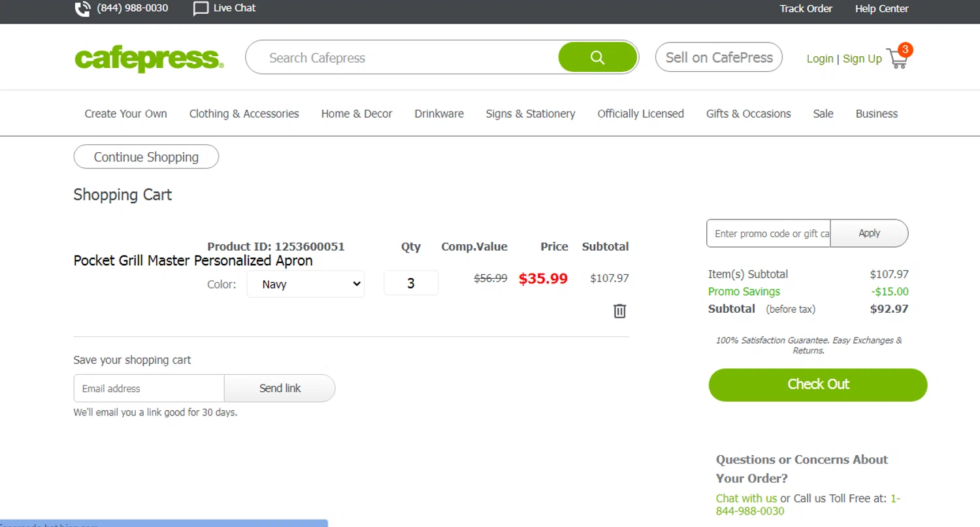Click the red $35.99 price
Viewport: 980px width, 527px height.
pos(543,279)
